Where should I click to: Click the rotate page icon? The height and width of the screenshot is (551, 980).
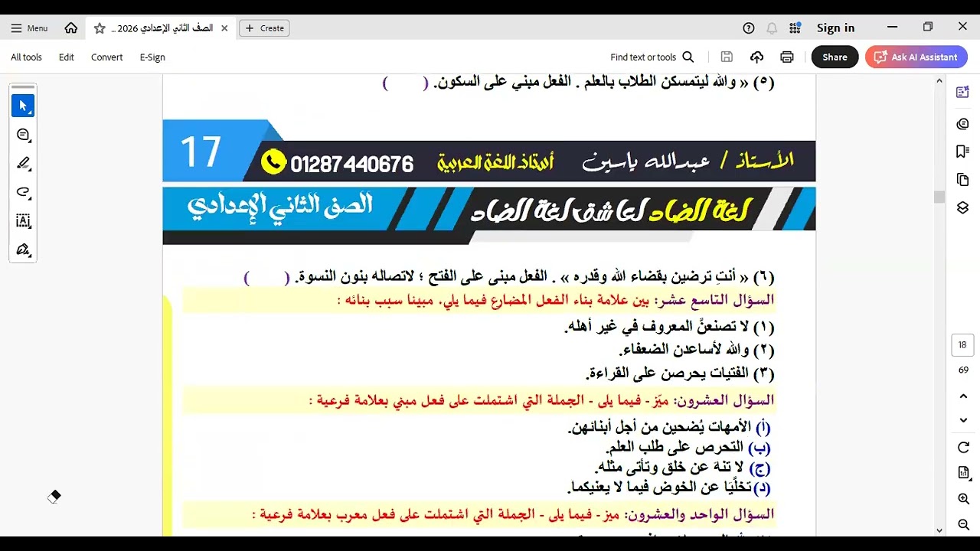[x=963, y=448]
